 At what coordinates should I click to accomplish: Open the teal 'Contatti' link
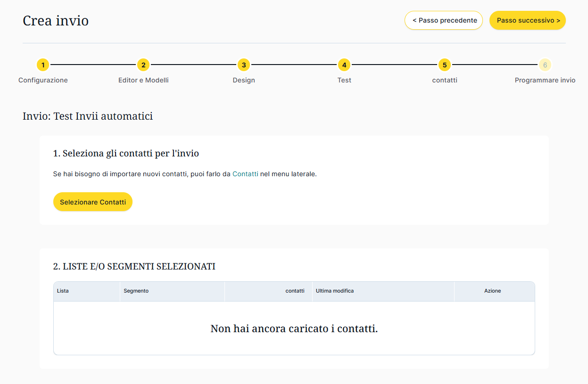(x=245, y=174)
